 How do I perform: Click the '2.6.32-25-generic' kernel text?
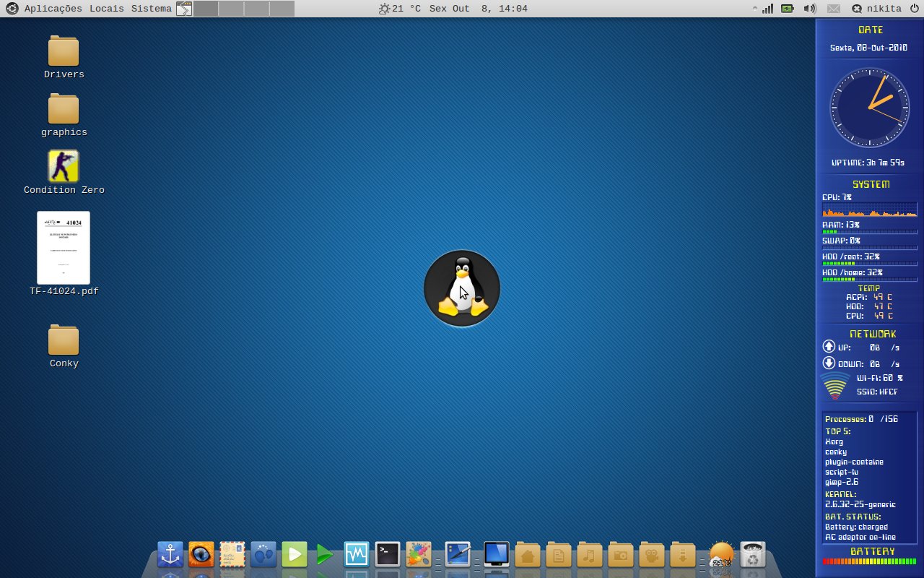click(x=860, y=504)
